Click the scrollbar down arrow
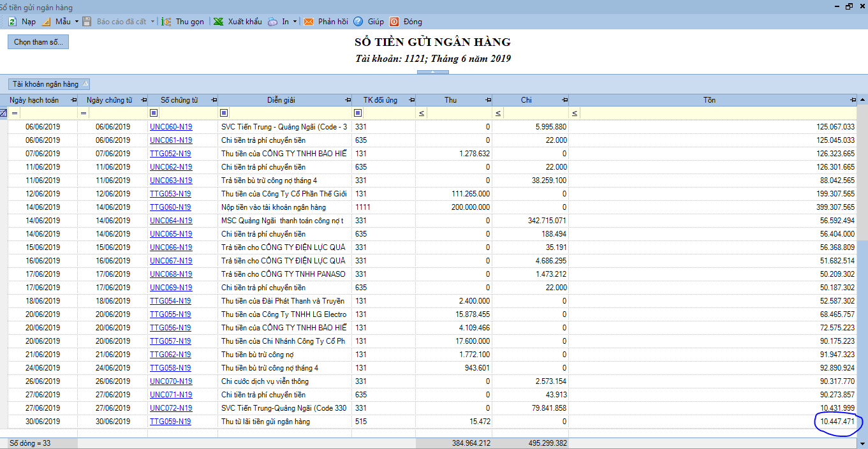 point(863,443)
